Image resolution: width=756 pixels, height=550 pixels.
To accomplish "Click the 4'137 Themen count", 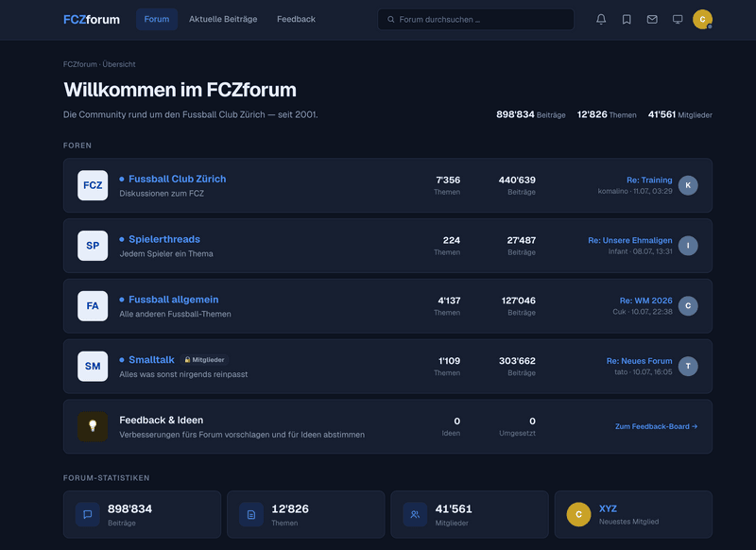I will 449,301.
